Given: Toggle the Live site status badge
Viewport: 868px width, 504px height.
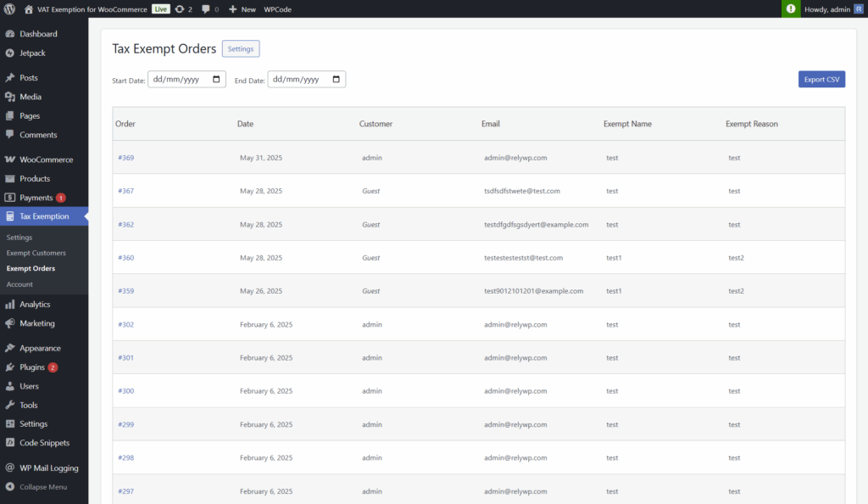Looking at the screenshot, I should (160, 8).
